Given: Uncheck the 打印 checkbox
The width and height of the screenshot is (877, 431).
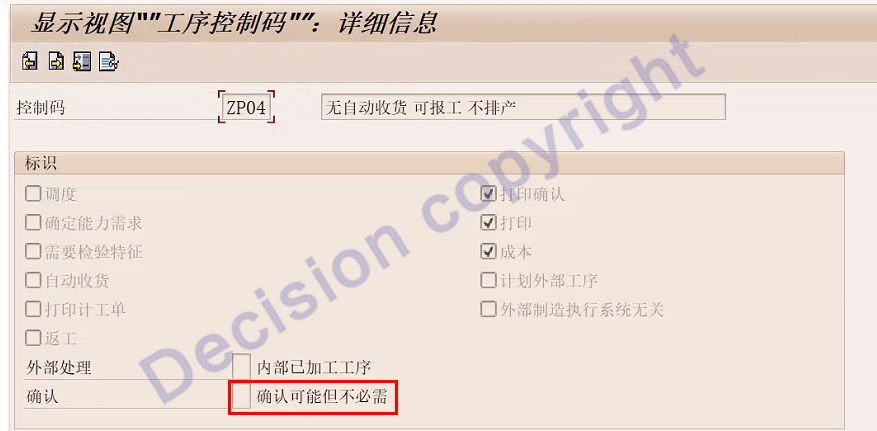Looking at the screenshot, I should pos(489,222).
